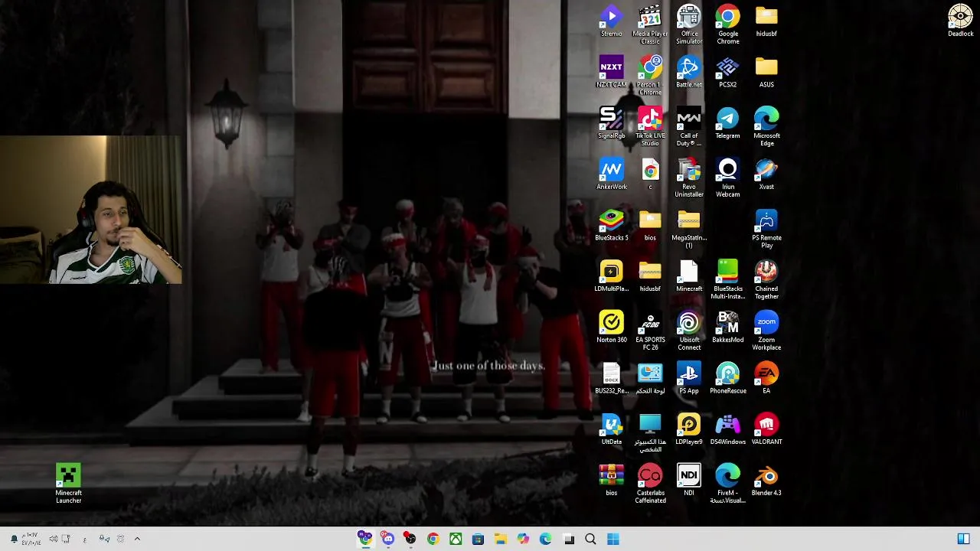Viewport: 980px width, 551px height.
Task: Open the Windows Start button in taskbar
Action: [x=613, y=540]
